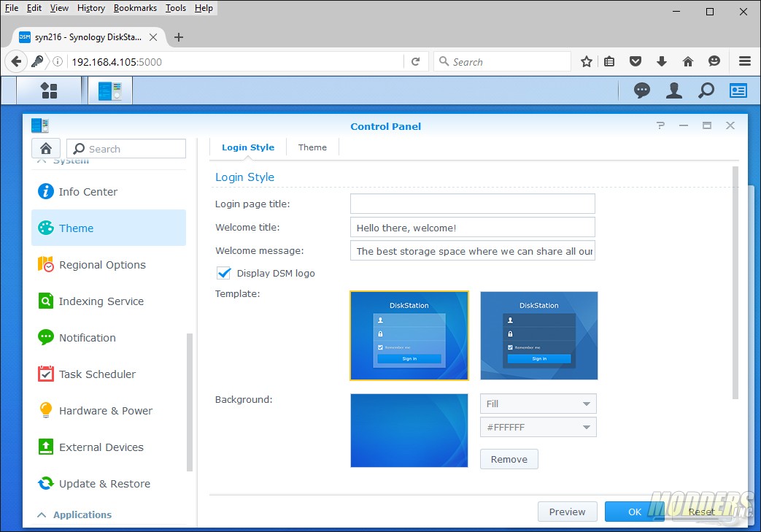Click the Control Panel help question mark
Viewport: 761px width, 532px height.
[660, 126]
